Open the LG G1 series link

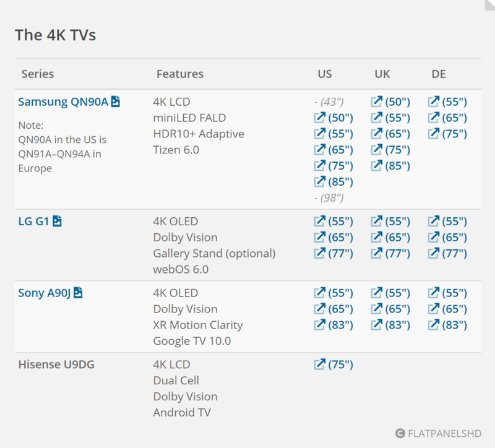pyautogui.click(x=33, y=221)
